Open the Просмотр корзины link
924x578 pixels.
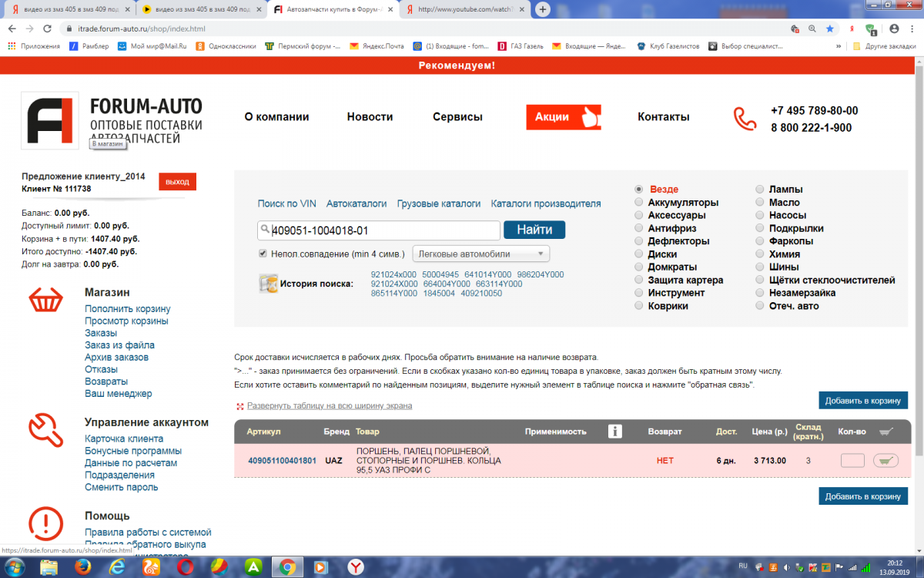(x=126, y=321)
